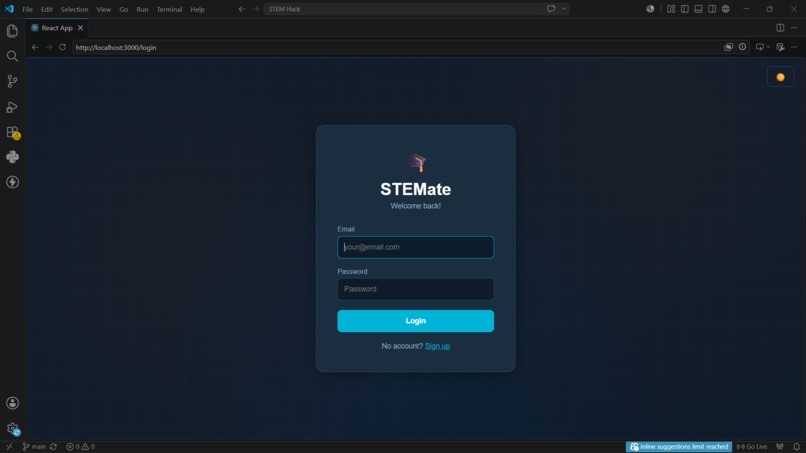
Task: Click the navigate back arrow in title bar
Action: pos(242,9)
